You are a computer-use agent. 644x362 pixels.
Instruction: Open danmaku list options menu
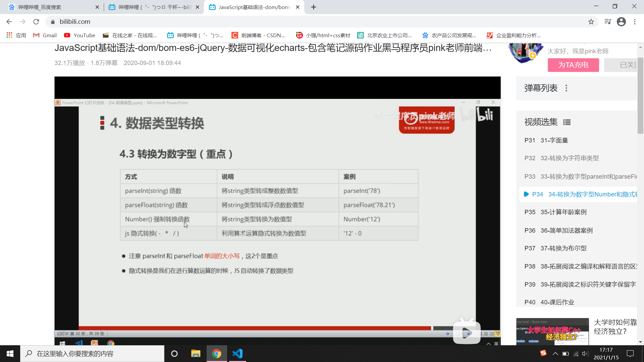tap(566, 88)
